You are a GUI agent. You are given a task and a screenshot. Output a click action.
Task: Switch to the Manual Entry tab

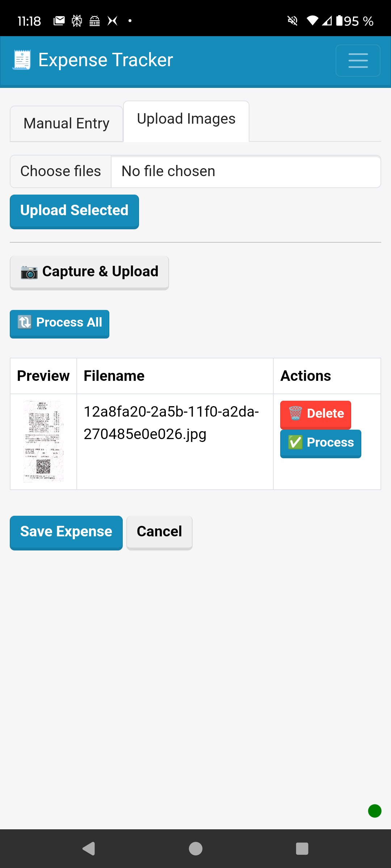click(67, 124)
